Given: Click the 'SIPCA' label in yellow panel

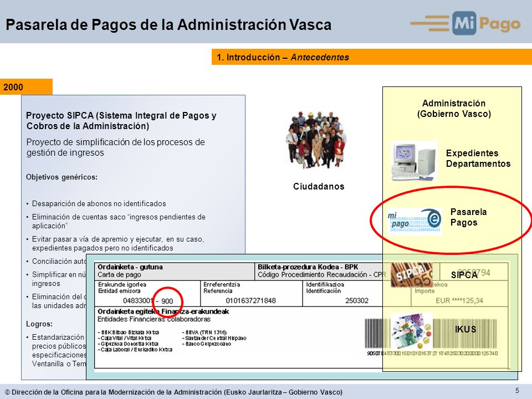Looking at the screenshot, I should (x=464, y=275).
